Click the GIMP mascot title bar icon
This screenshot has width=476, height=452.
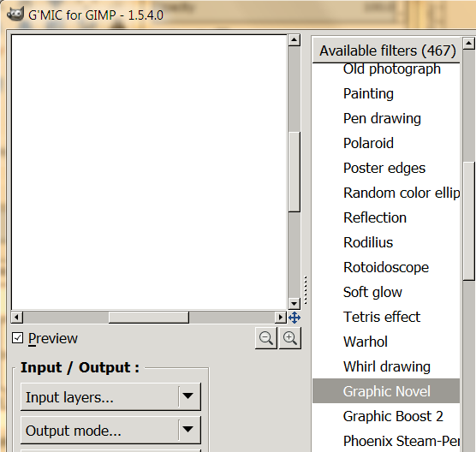(15, 14)
